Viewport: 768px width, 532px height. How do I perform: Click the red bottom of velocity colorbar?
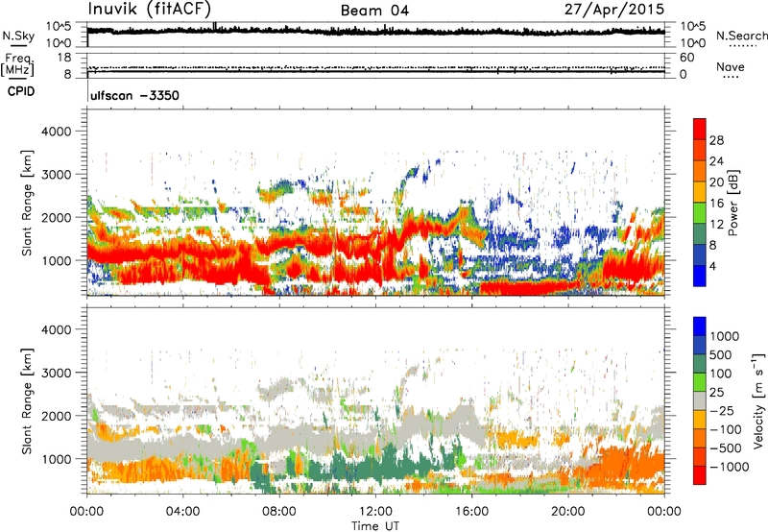point(700,475)
